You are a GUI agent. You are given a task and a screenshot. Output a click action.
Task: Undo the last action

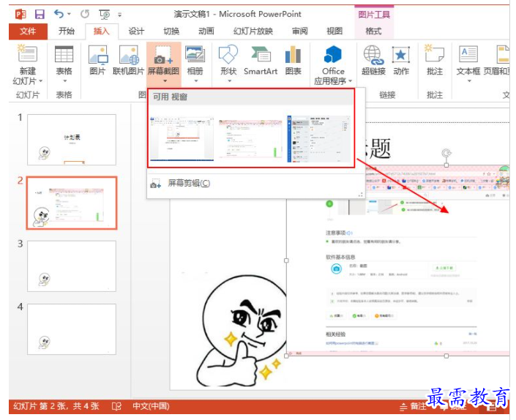pos(59,14)
